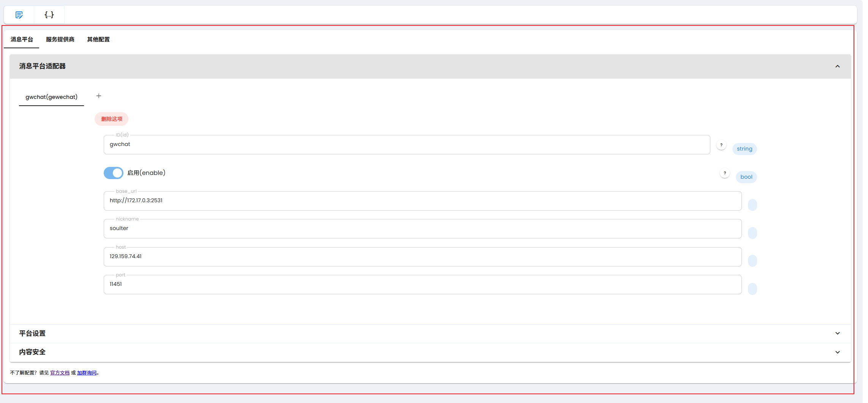Click into the nickname field showing soulter

click(x=422, y=228)
